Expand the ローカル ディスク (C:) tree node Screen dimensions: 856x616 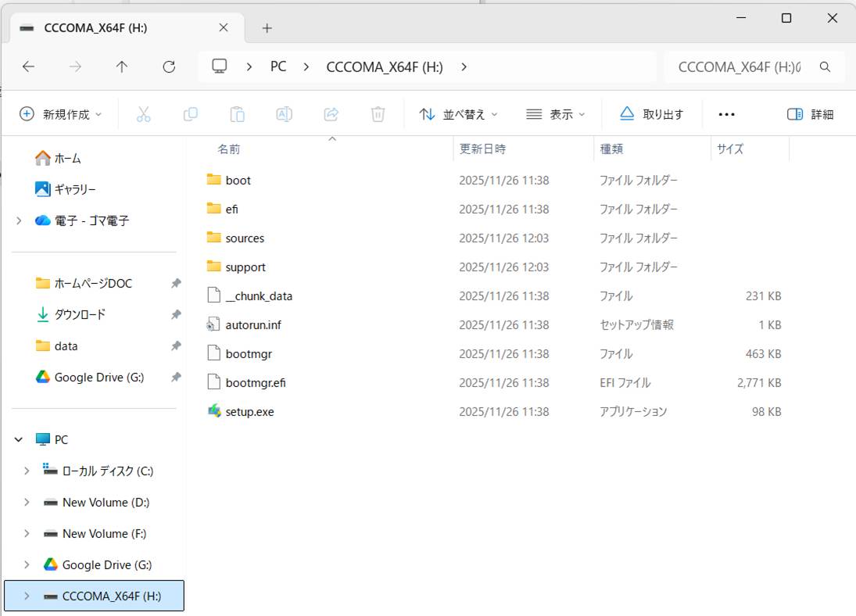pyautogui.click(x=27, y=471)
